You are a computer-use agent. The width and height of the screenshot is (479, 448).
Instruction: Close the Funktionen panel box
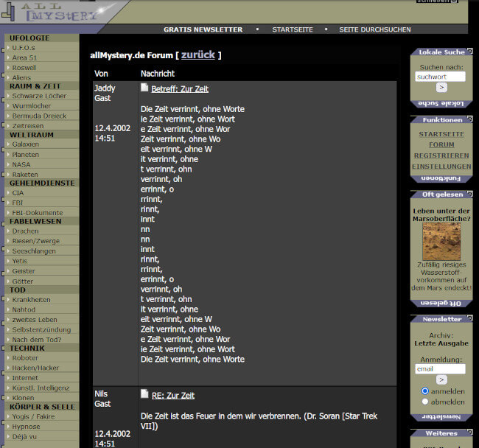pyautogui.click(x=469, y=119)
